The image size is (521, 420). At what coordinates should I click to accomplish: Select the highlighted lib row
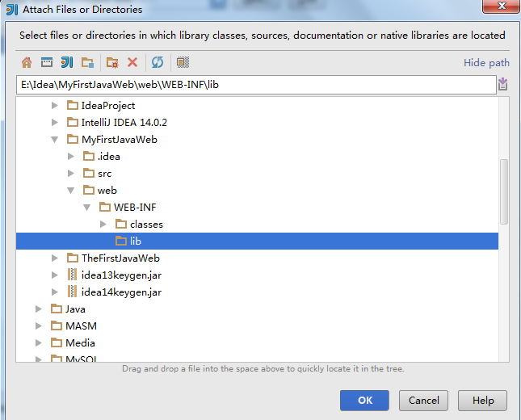click(257, 241)
